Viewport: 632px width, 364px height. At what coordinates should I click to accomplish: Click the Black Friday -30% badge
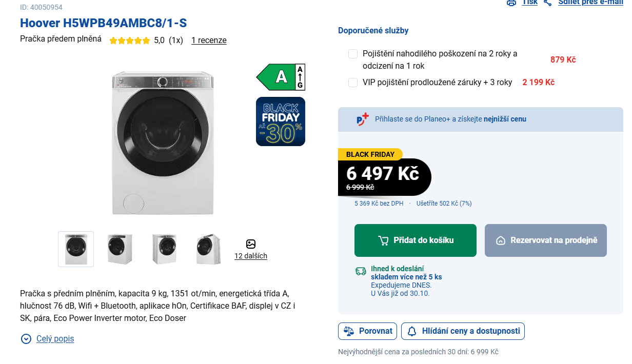coord(280,122)
